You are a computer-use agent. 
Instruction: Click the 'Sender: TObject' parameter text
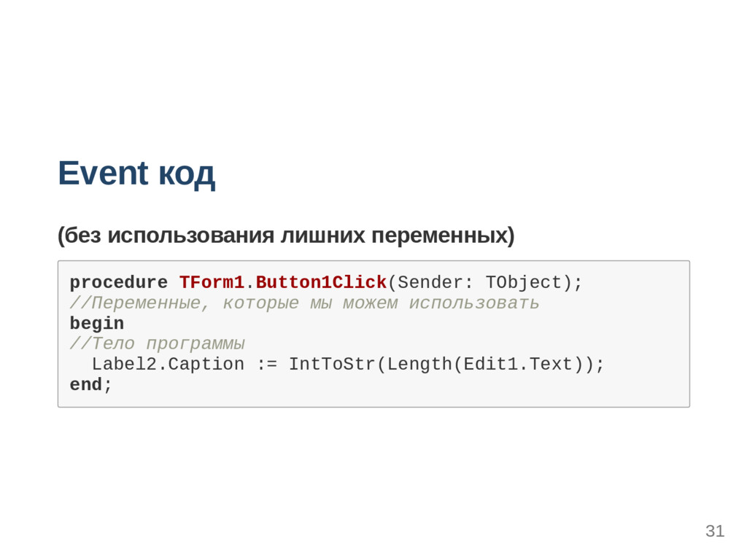(x=480, y=282)
